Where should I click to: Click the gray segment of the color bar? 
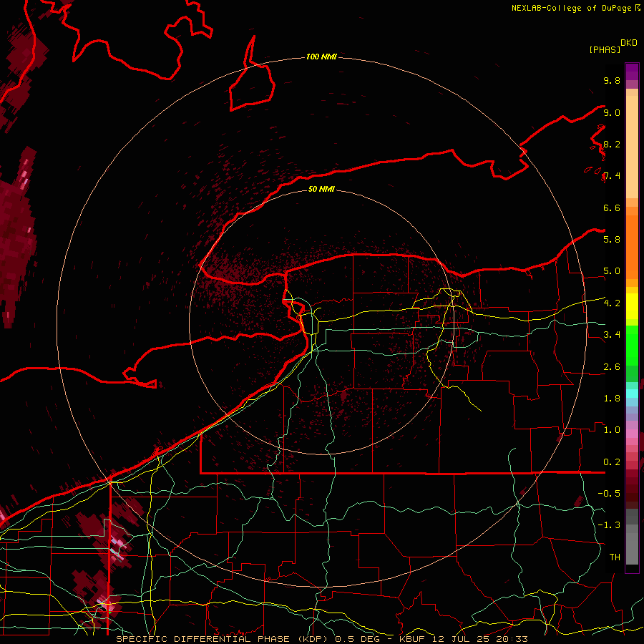point(632,536)
